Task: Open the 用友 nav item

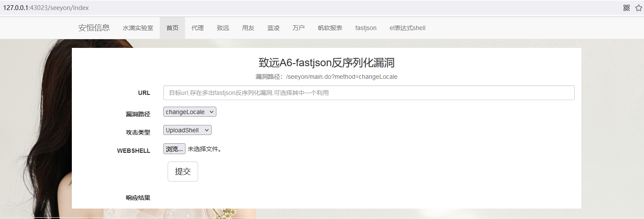Action: pyautogui.click(x=248, y=28)
